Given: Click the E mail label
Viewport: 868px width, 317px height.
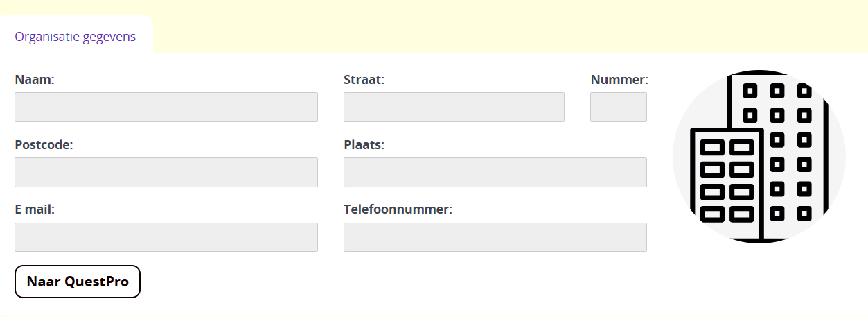Looking at the screenshot, I should (35, 209).
